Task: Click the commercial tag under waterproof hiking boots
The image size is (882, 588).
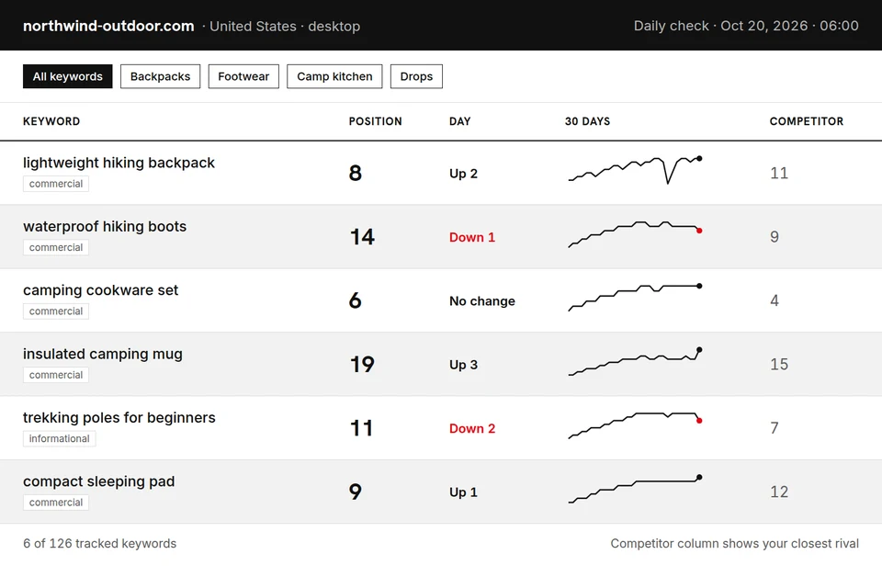Action: coord(56,247)
